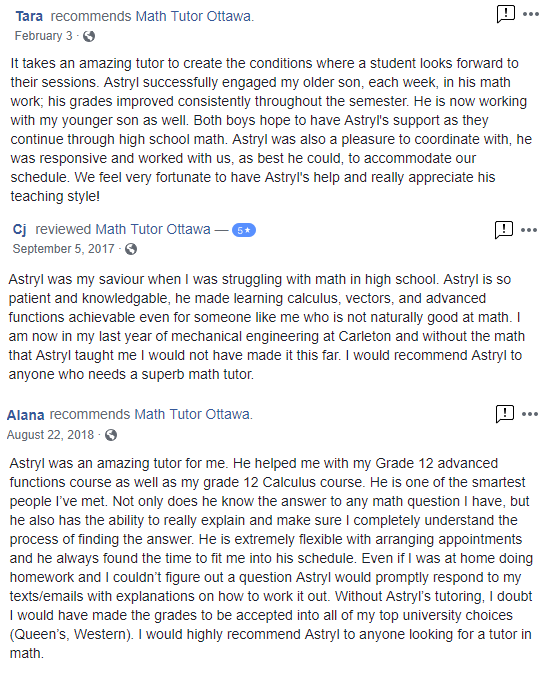This screenshot has width=554, height=679.
Task: Open Cj's profile name link
Action: (x=19, y=229)
